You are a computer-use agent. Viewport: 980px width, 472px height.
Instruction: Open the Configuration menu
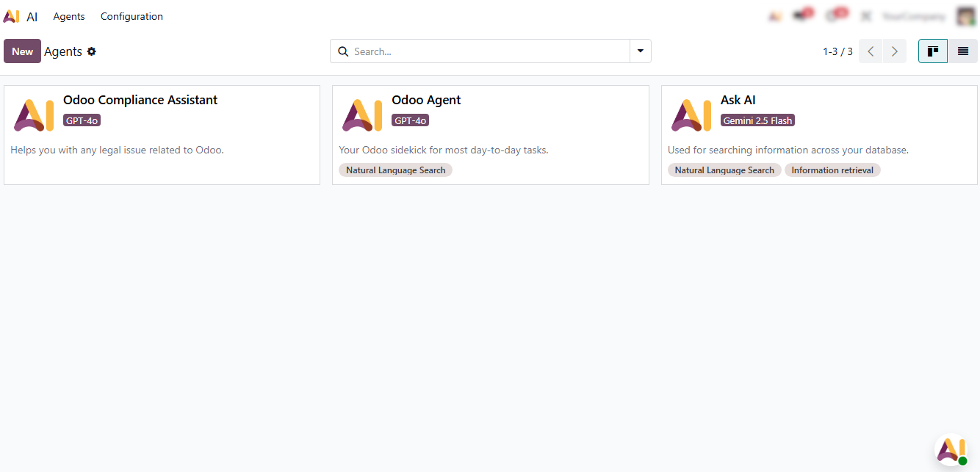(131, 16)
